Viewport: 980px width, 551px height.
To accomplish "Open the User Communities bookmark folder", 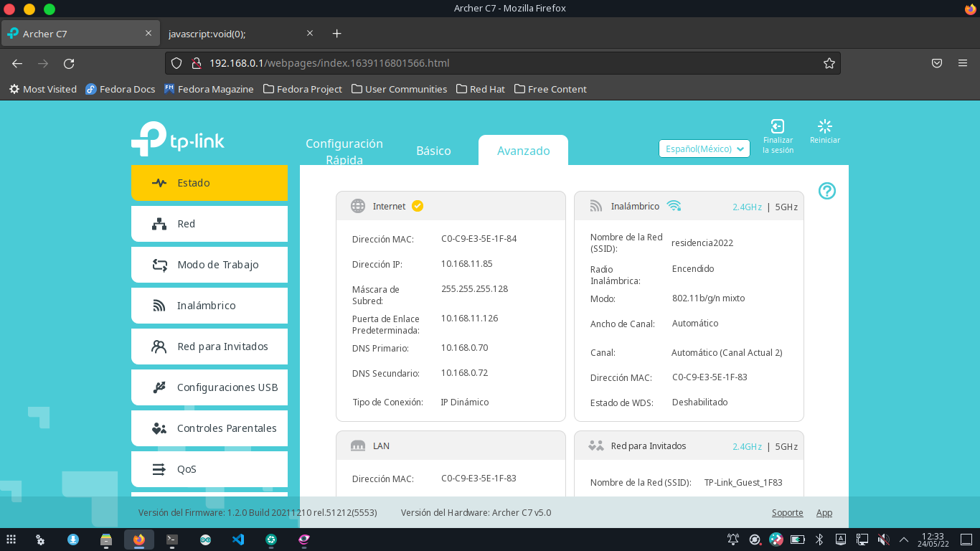I will pyautogui.click(x=399, y=89).
